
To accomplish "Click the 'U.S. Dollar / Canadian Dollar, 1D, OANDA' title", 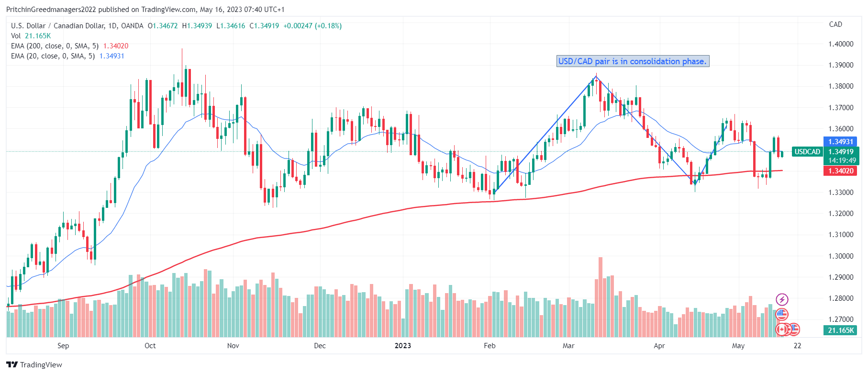I will click(77, 26).
